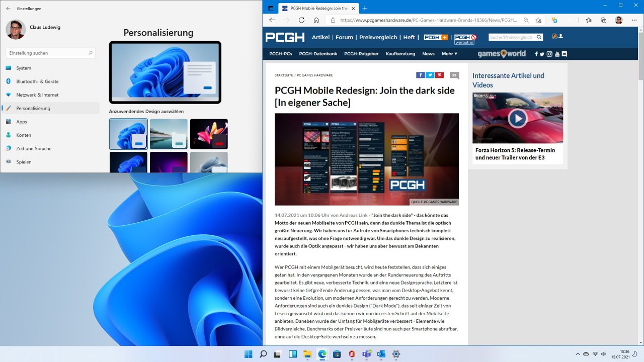
Task: Click the PCGH Mobile Redesign article image
Action: tap(367, 159)
